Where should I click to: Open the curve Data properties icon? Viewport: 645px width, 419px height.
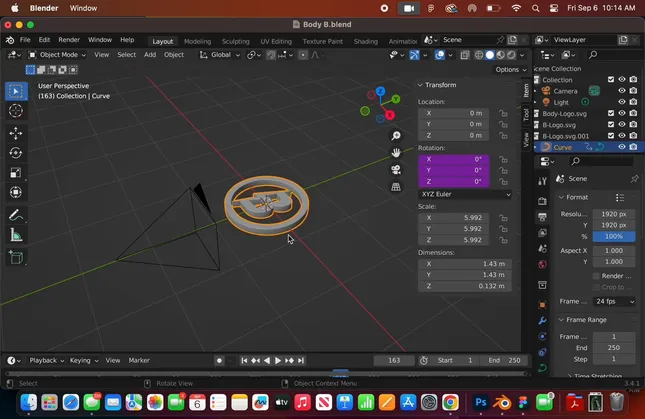click(542, 368)
